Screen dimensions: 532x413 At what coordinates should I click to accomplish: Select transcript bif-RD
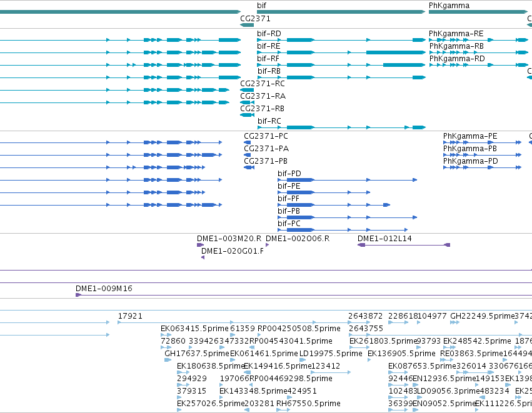269,34
